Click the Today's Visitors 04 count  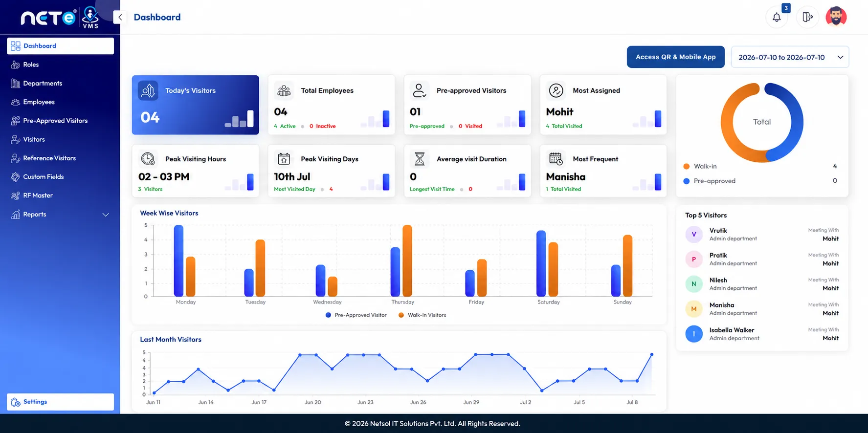150,118
